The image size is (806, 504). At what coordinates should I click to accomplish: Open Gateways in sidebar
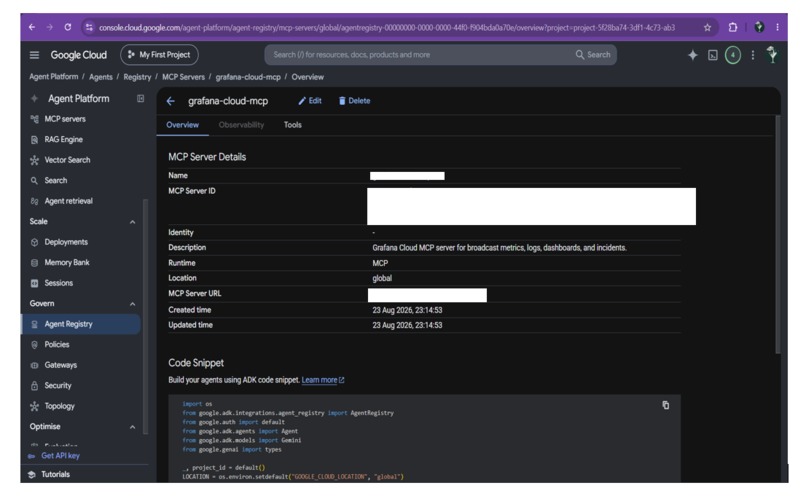61,365
